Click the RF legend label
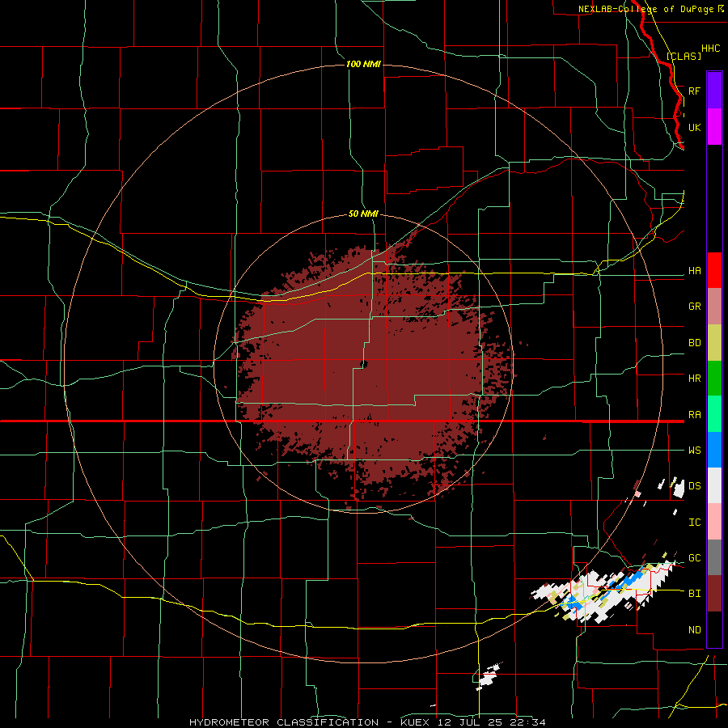 (695, 91)
